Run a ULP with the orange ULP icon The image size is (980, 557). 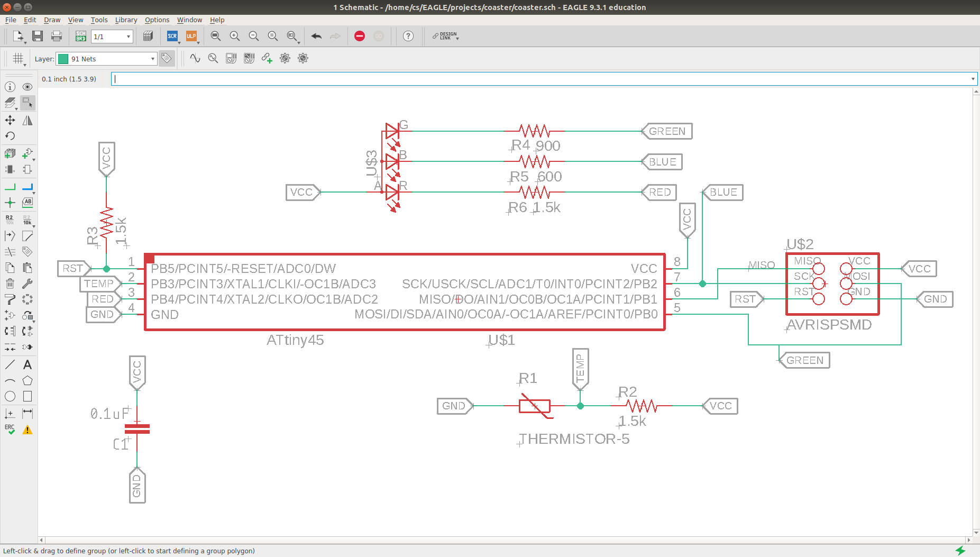(x=191, y=36)
